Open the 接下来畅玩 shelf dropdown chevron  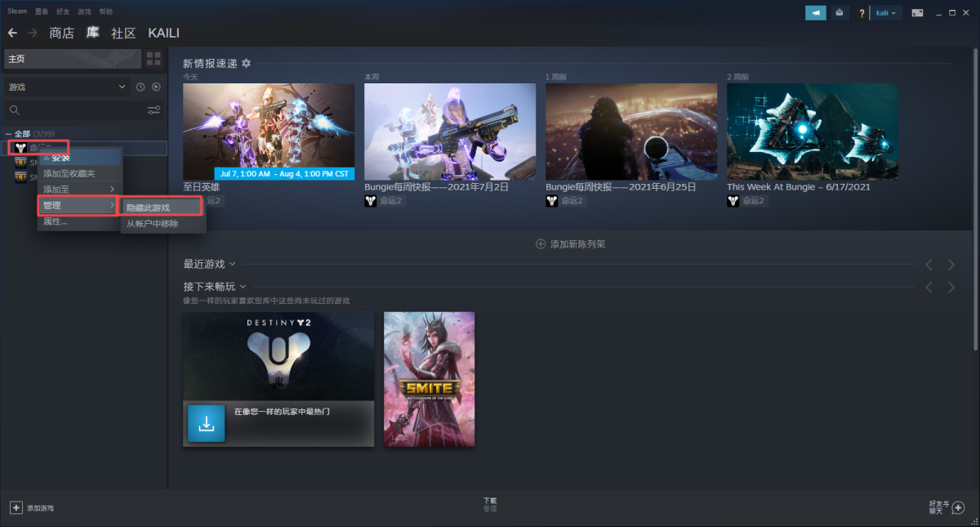243,287
